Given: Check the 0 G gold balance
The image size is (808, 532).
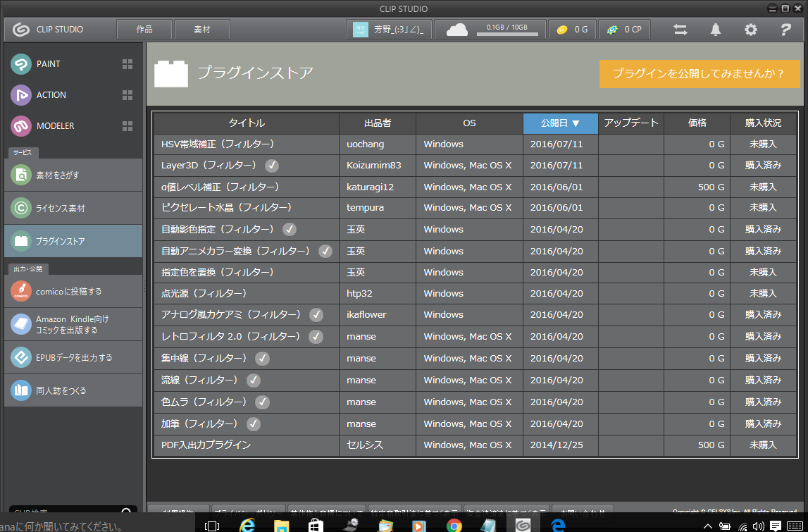Looking at the screenshot, I should pos(573,30).
